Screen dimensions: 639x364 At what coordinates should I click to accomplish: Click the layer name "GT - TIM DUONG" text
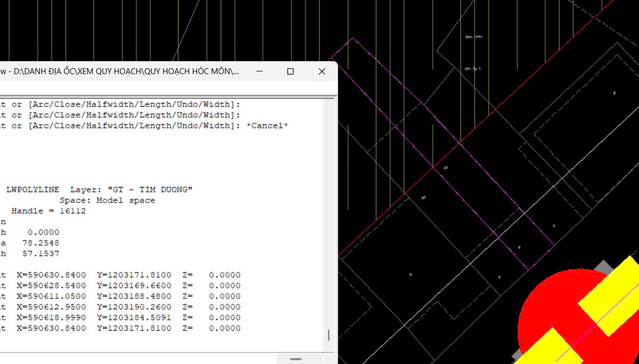150,190
